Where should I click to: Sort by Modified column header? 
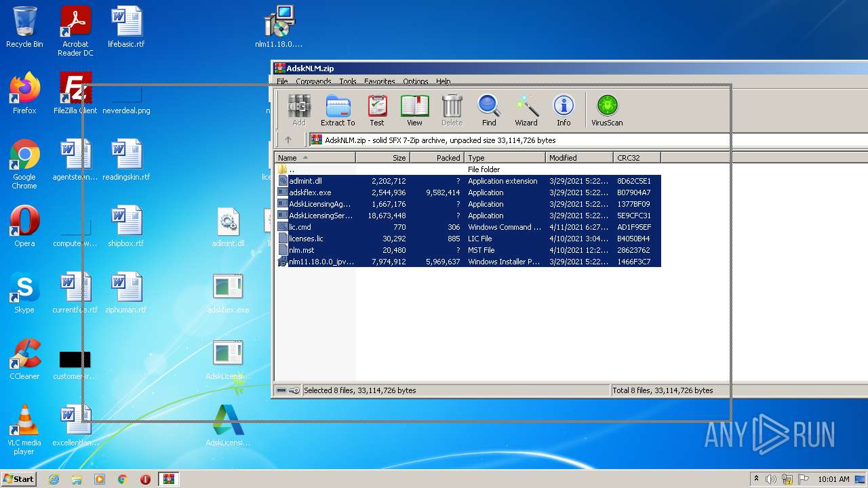[x=580, y=158]
